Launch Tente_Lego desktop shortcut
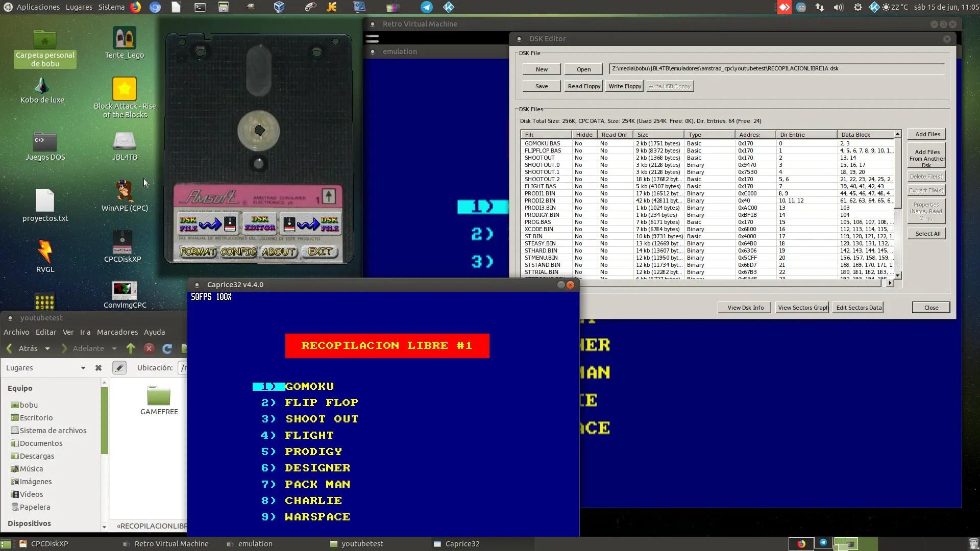 [125, 43]
